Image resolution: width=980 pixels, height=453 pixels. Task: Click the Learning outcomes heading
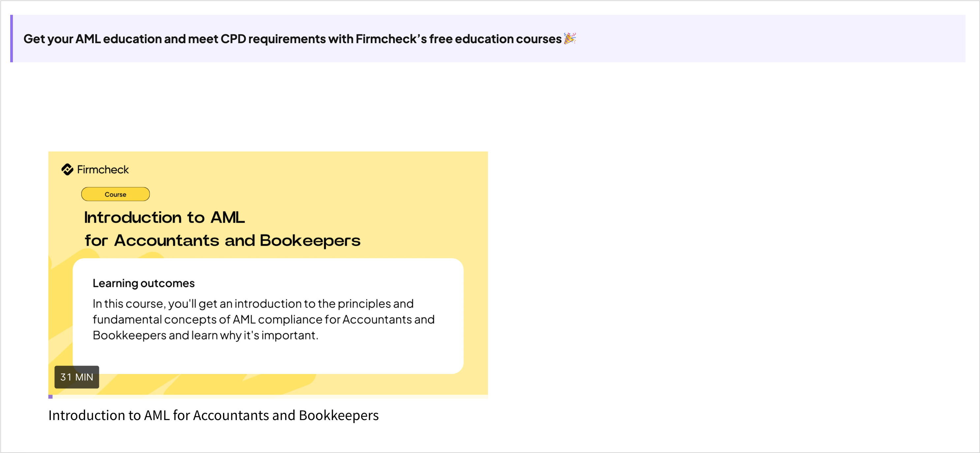click(143, 284)
